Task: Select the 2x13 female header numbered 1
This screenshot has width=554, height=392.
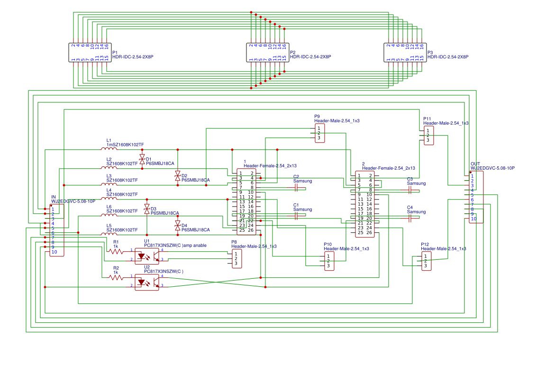Action: (246, 202)
